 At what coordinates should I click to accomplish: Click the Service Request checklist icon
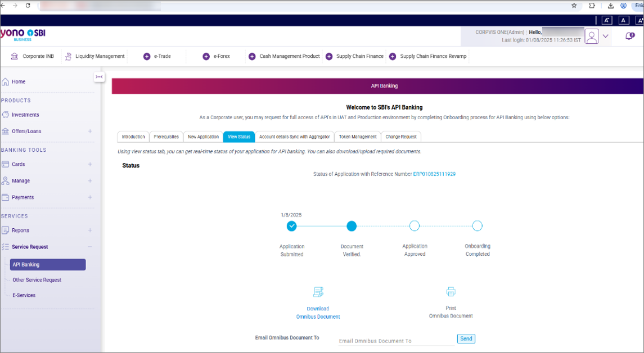click(5, 247)
